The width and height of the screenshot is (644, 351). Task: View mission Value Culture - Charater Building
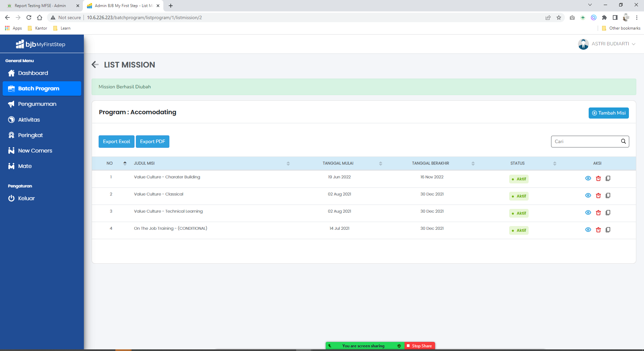point(588,178)
